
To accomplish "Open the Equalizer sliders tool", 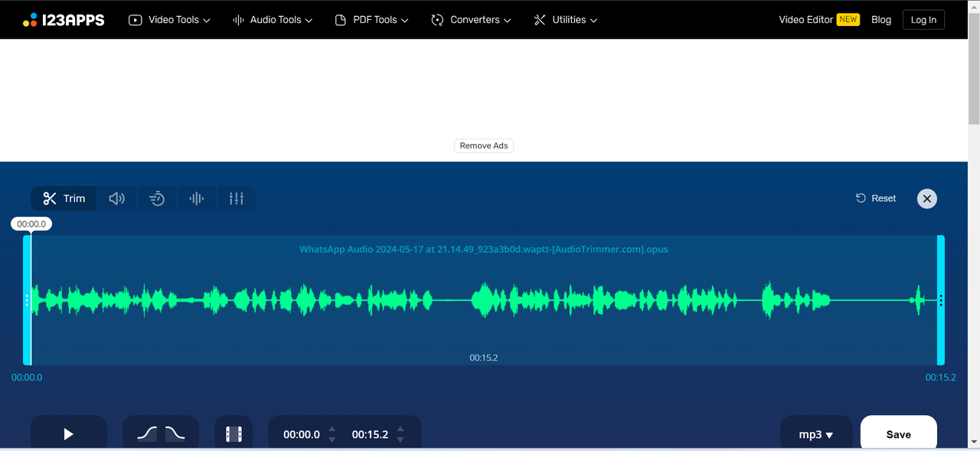I will pyautogui.click(x=237, y=198).
